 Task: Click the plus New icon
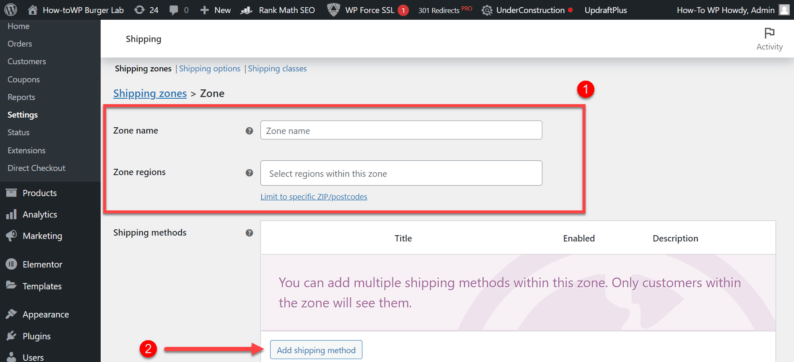[x=205, y=10]
